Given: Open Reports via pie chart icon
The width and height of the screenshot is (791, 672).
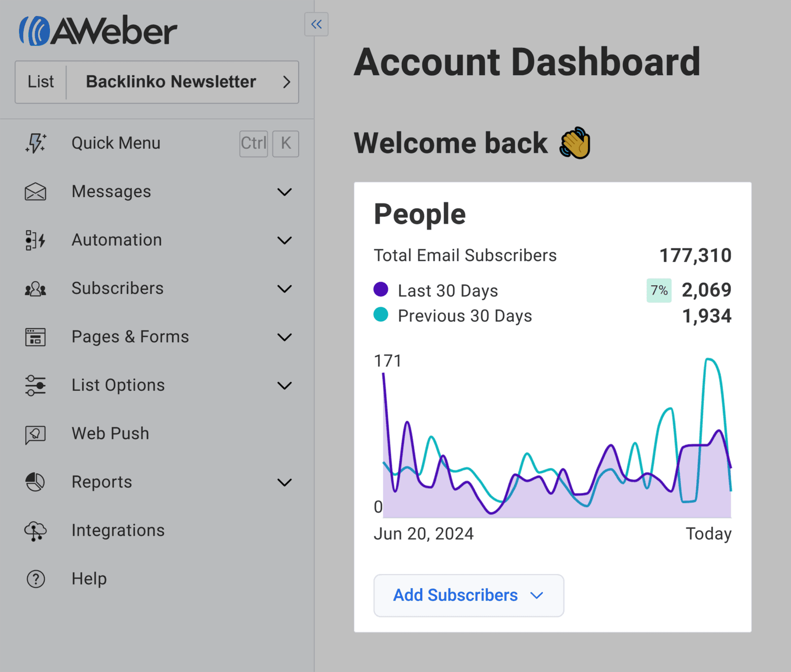Looking at the screenshot, I should click(35, 482).
